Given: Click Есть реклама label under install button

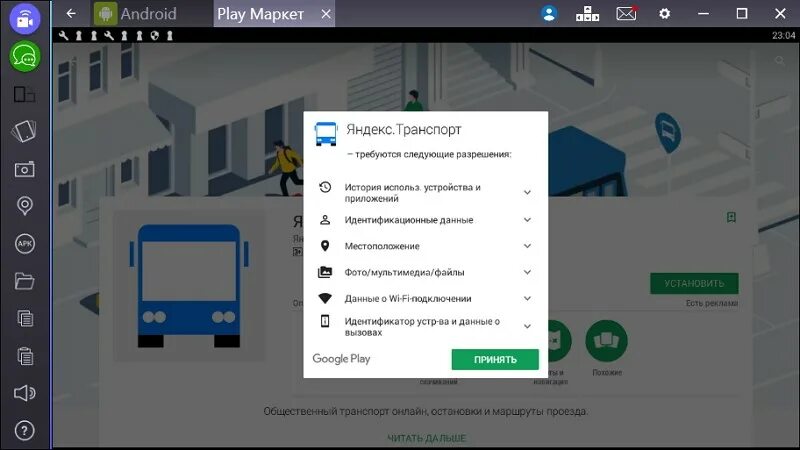Looking at the screenshot, I should click(712, 303).
